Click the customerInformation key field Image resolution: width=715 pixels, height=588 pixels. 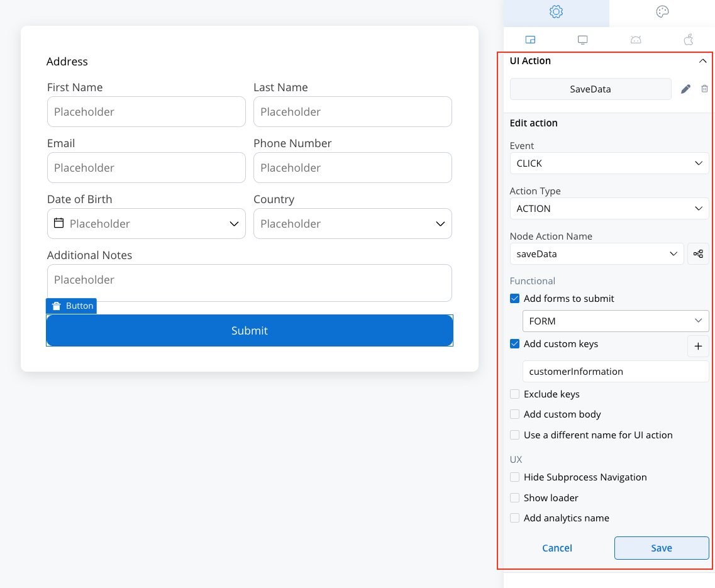pos(616,371)
